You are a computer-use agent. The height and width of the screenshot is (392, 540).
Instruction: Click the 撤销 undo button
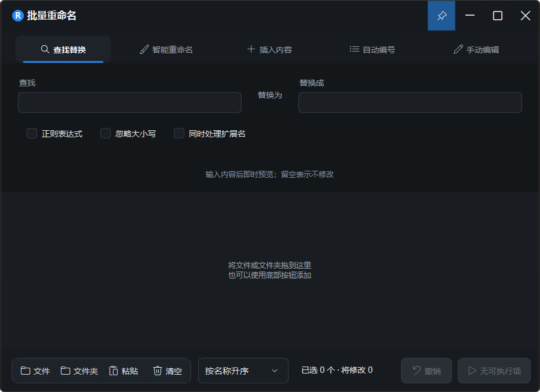pos(426,371)
